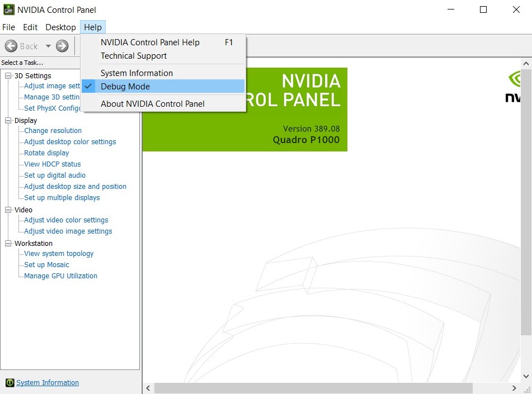
Task: Select the Display category label
Action: coord(25,120)
